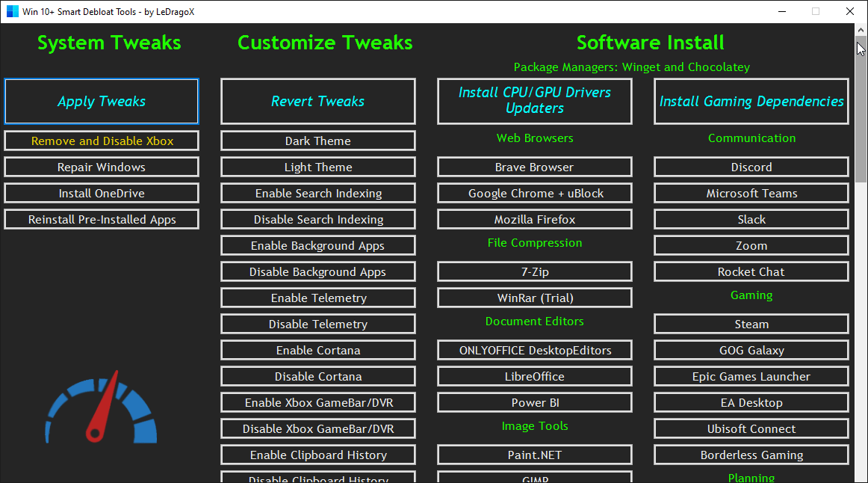Click Enable Search Indexing
The width and height of the screenshot is (868, 483).
[x=317, y=193]
